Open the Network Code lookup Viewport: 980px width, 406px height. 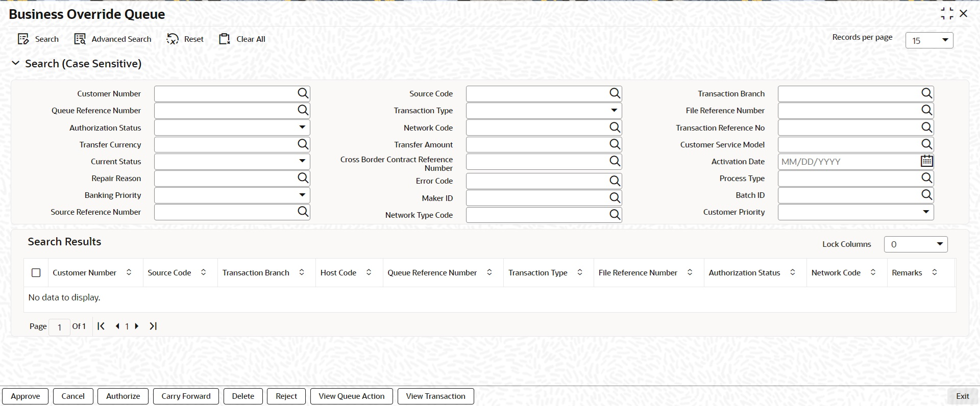tap(615, 128)
